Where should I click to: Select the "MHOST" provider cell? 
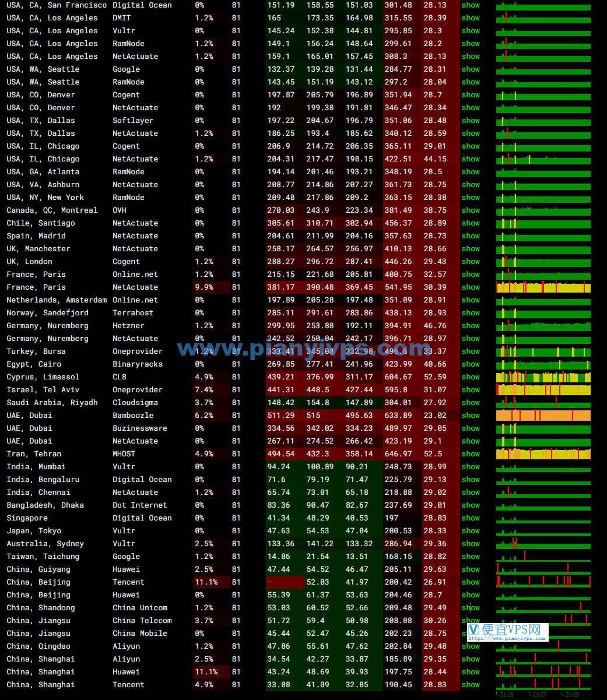click(124, 454)
